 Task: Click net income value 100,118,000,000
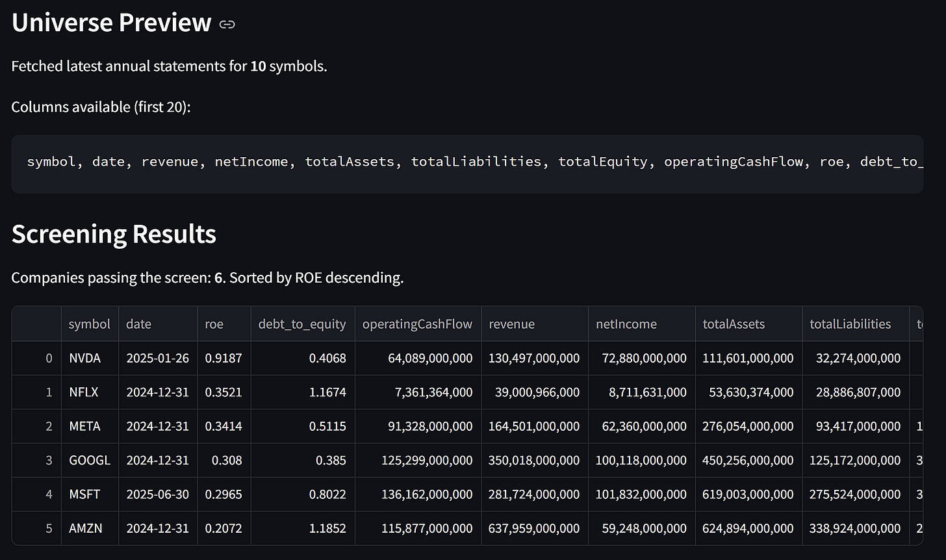641,460
